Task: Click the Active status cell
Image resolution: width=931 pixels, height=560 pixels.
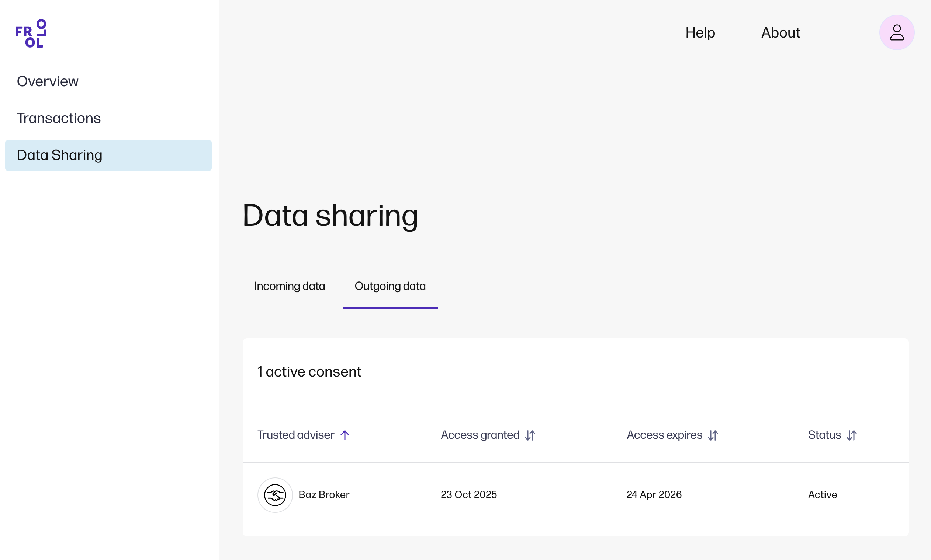Action: point(822,495)
